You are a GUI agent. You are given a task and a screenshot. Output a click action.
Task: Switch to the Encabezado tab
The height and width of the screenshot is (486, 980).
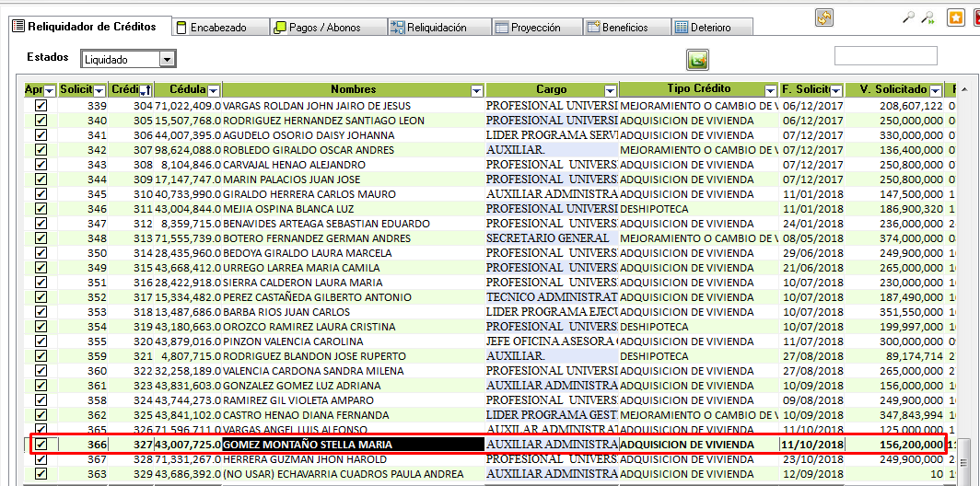(221, 28)
